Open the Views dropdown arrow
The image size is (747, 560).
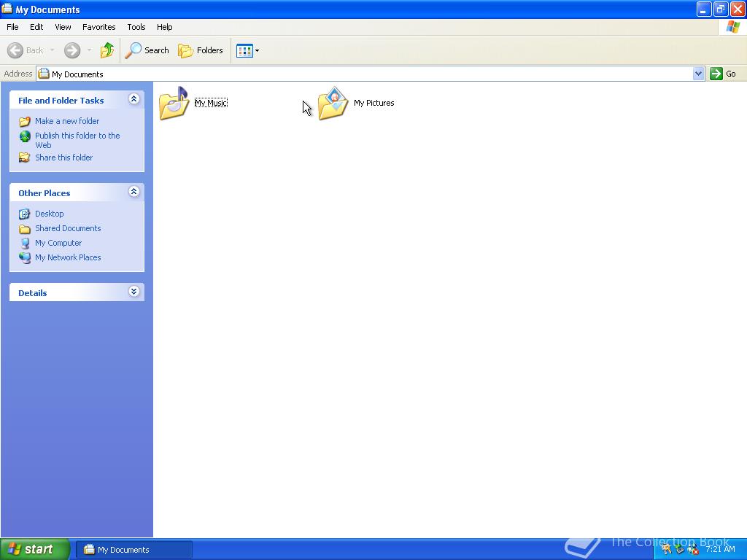[x=258, y=50]
